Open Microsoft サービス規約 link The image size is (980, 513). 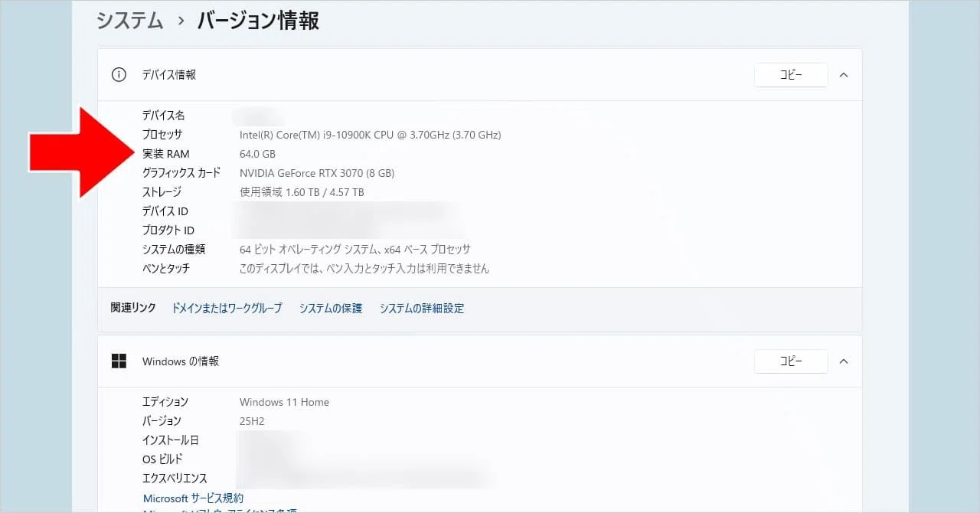coord(193,498)
